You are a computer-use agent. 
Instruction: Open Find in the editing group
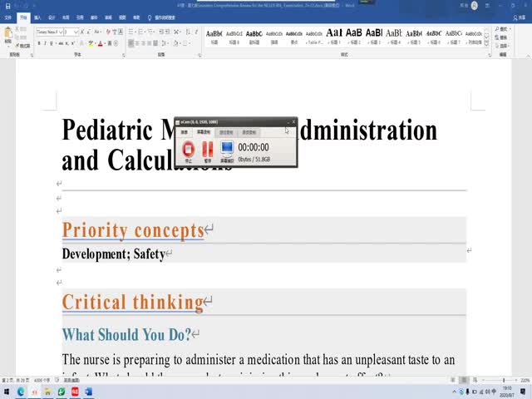click(x=504, y=27)
